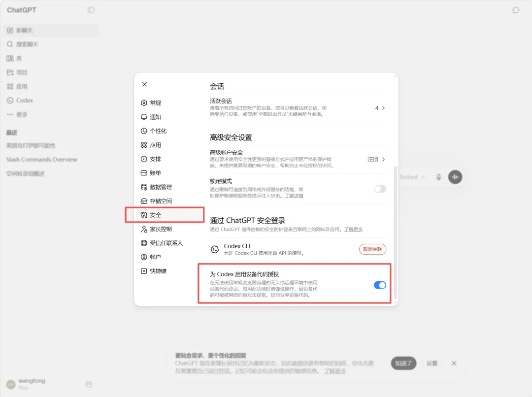Viewport: 532px width, 397px height.
Task: Disable Codex device code authorization toggle
Action: point(380,285)
